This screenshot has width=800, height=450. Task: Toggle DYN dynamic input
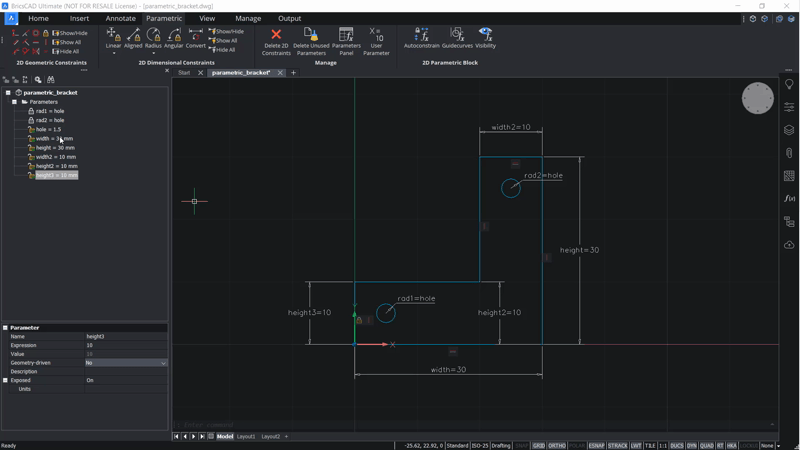[x=691, y=445]
